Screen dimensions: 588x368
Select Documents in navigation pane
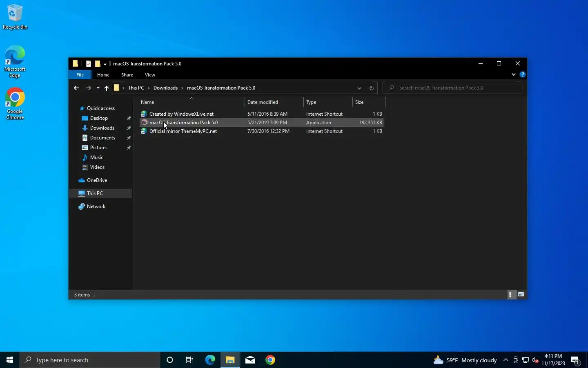[102, 138]
